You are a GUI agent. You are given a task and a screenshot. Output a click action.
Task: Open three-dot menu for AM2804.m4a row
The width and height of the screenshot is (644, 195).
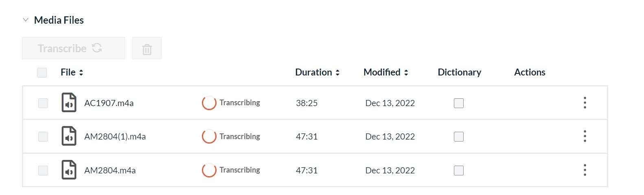coord(585,170)
